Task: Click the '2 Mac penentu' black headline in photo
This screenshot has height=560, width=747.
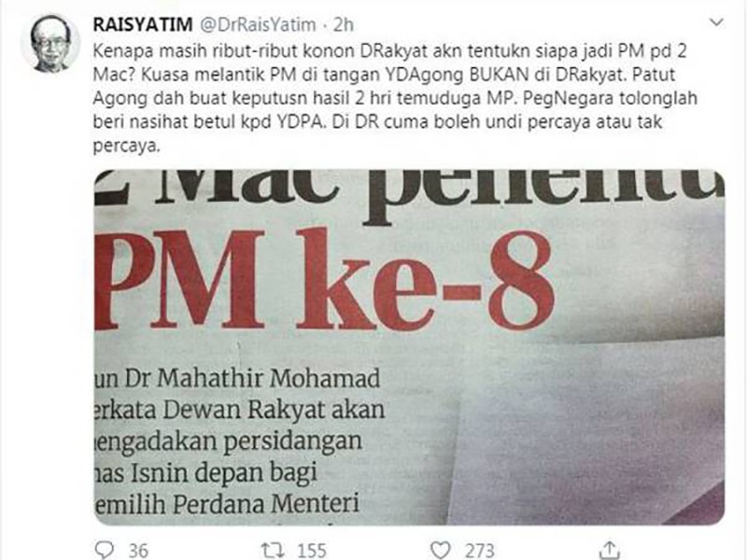Action: click(409, 192)
